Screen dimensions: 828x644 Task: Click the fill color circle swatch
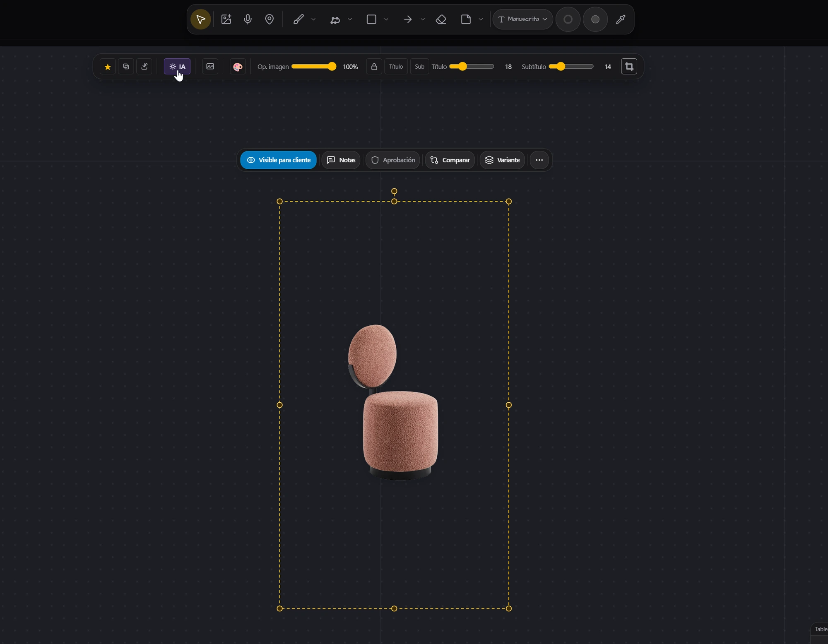[x=595, y=19]
